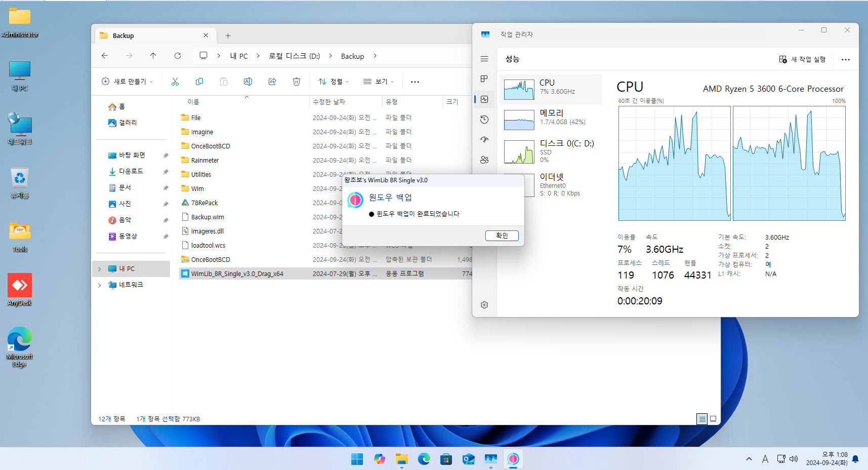Image resolution: width=868 pixels, height=470 pixels.
Task: Open 홈 in navigation pane
Action: (x=116, y=106)
